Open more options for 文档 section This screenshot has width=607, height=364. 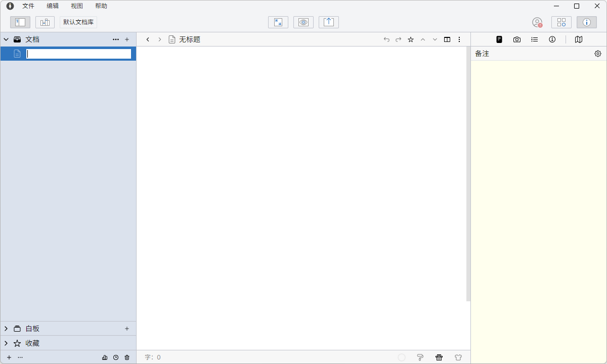pyautogui.click(x=116, y=39)
